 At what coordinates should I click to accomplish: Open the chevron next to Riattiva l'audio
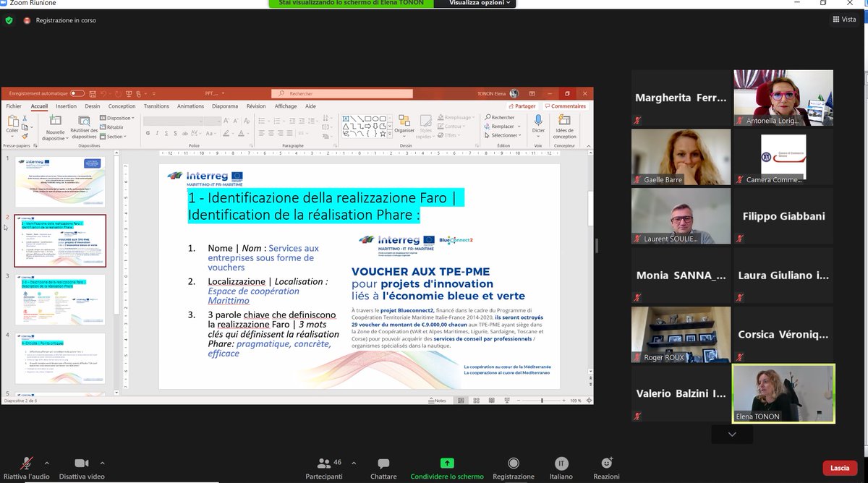coord(48,463)
